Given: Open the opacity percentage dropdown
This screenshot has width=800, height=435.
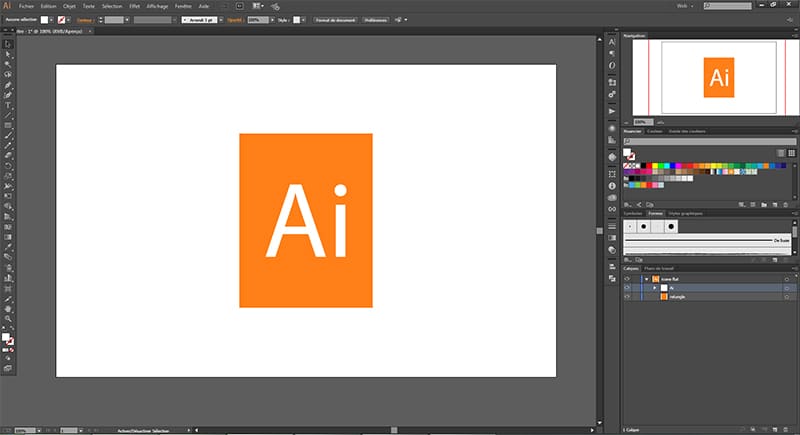Looking at the screenshot, I should 272,20.
